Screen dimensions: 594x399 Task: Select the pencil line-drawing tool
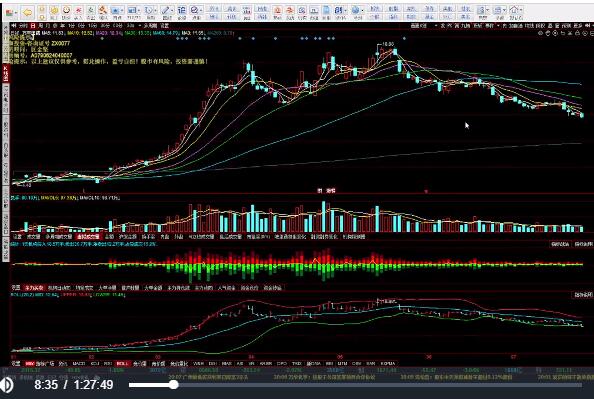tap(165, 11)
